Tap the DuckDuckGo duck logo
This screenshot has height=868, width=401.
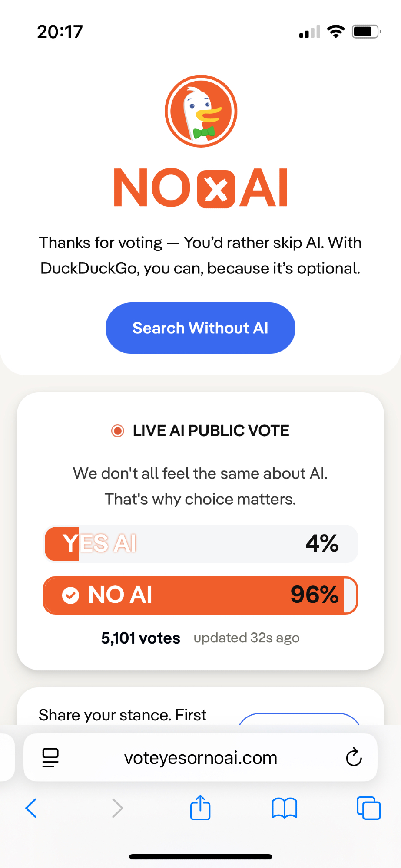point(201,111)
